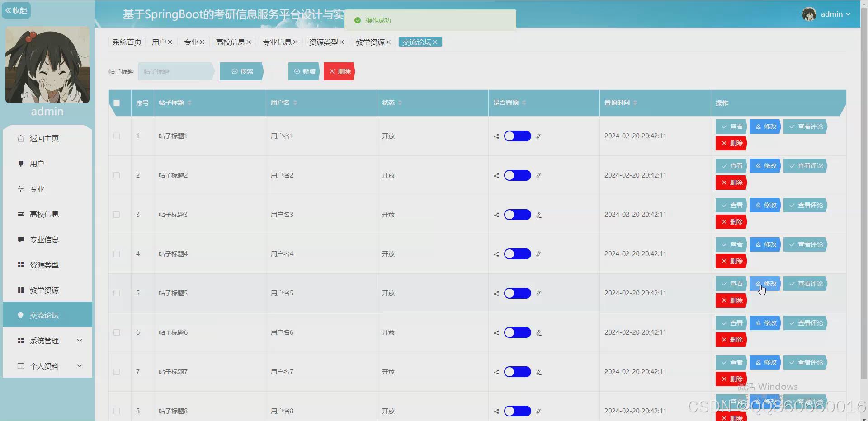Open 专业信息 in the sidebar menu
The image size is (868, 421).
[x=47, y=239]
